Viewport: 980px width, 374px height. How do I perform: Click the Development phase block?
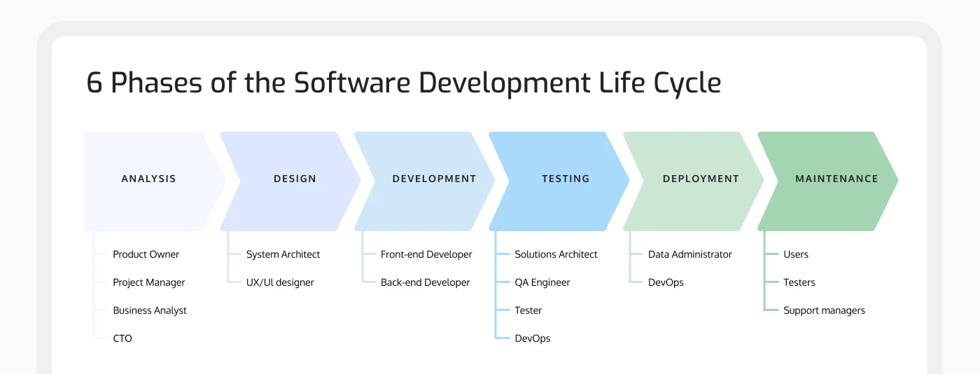point(434,179)
